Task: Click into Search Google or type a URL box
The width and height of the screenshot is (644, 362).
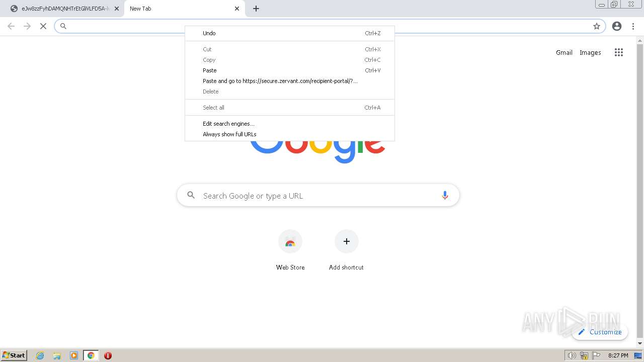Action: pos(318,196)
